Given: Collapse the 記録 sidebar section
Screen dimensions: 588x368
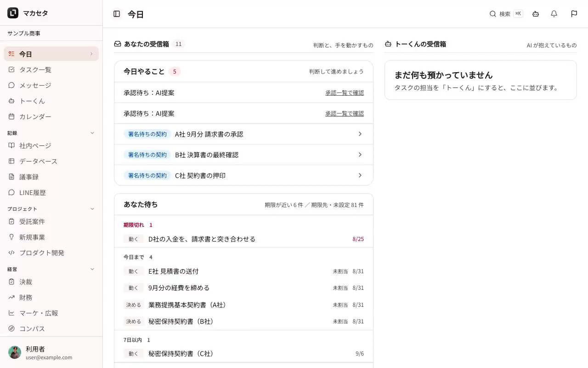Looking at the screenshot, I should click(x=92, y=133).
